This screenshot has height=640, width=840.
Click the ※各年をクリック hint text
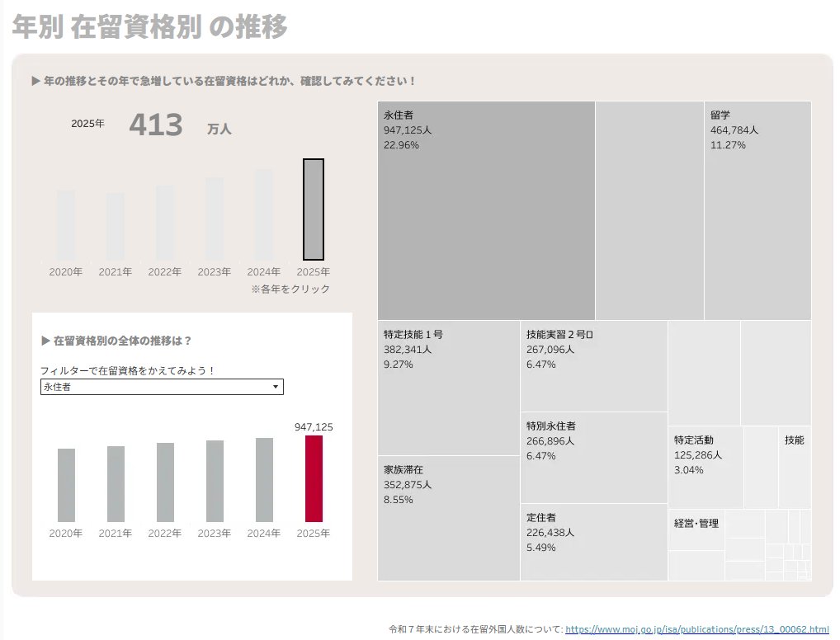coord(290,289)
